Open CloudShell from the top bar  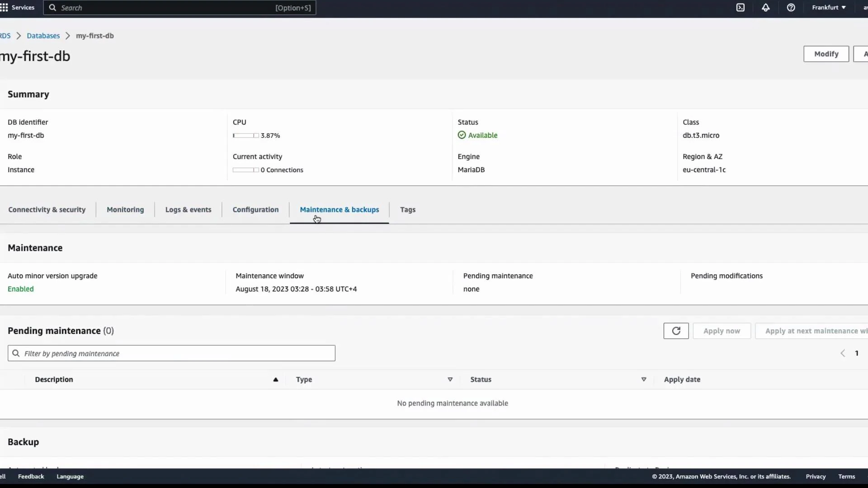click(741, 7)
